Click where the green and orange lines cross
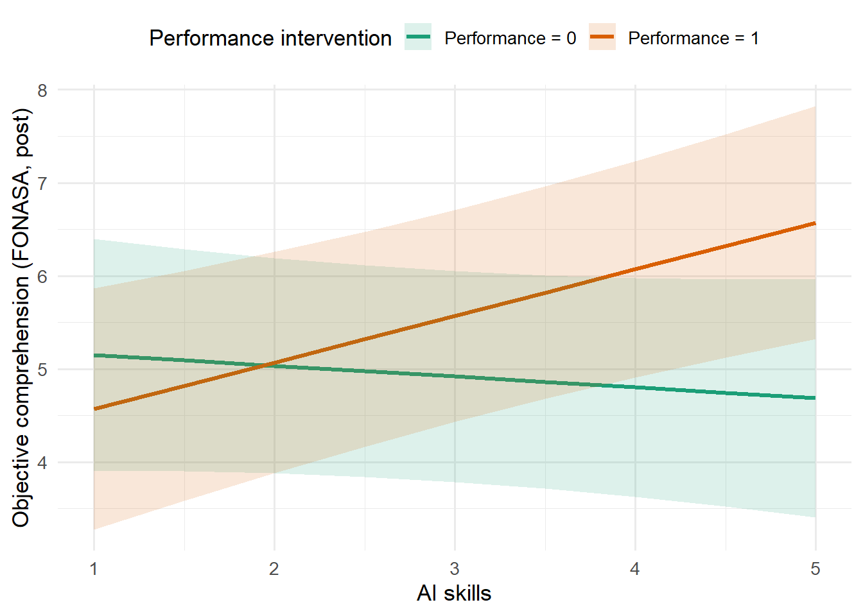Viewport: 863px width, 616px height. point(265,365)
